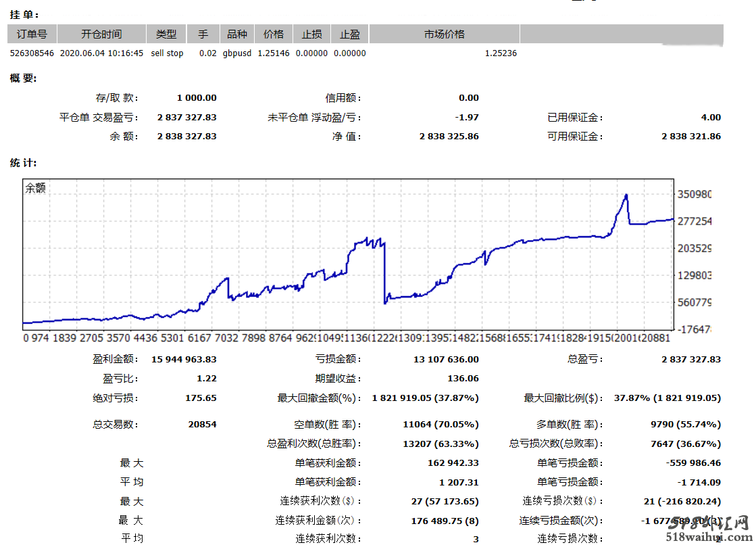The height and width of the screenshot is (545, 756).
Task: Click the 盈亏比 value 1.22
Action: [205, 379]
